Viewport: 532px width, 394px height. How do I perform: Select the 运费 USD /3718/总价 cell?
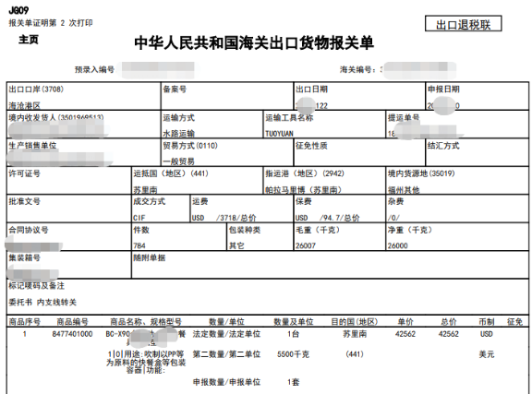coord(242,209)
